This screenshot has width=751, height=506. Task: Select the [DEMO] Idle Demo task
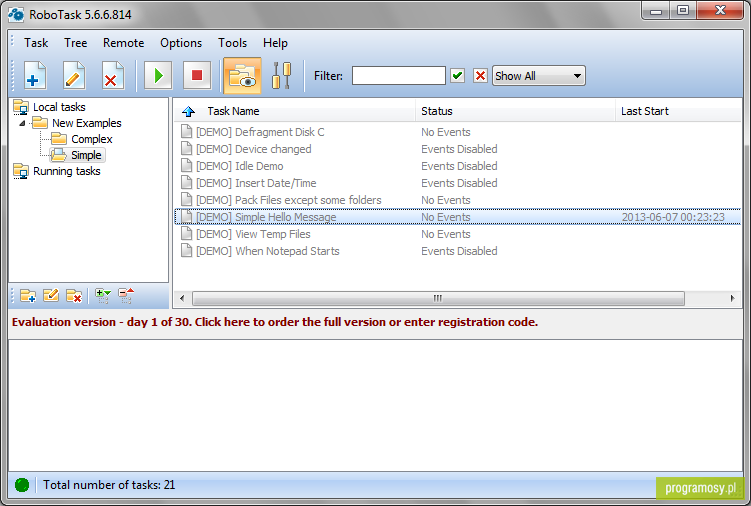point(457,166)
